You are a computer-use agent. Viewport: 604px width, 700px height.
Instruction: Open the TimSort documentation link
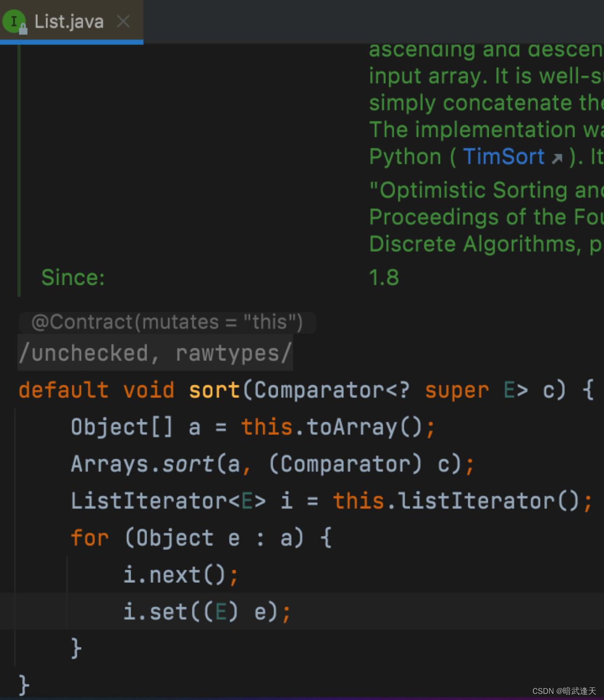(x=504, y=156)
